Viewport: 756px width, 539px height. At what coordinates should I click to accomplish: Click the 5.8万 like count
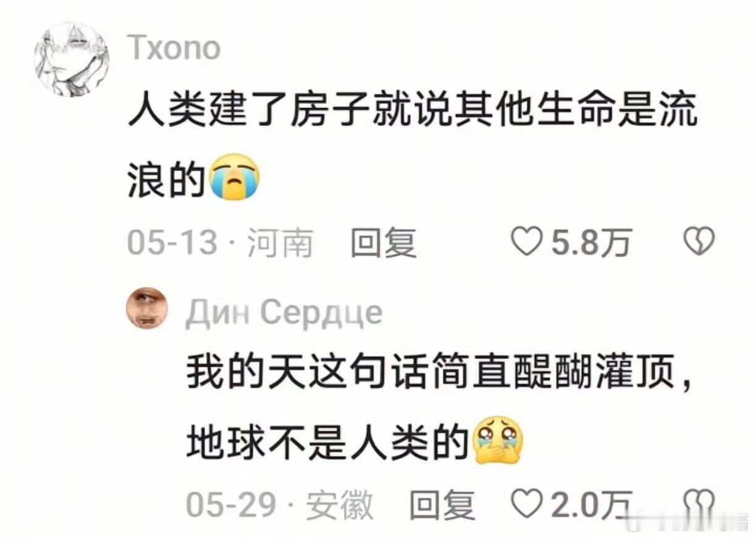tap(590, 242)
